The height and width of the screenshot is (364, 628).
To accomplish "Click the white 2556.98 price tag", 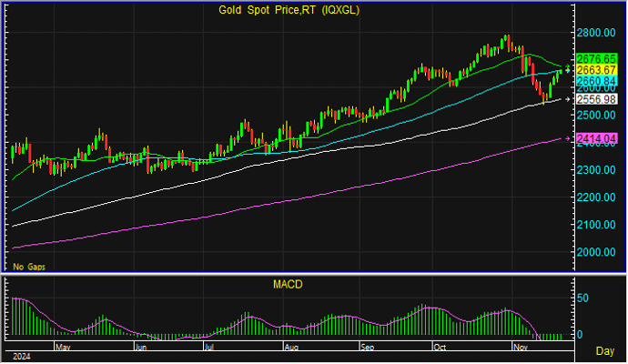I will (x=597, y=98).
